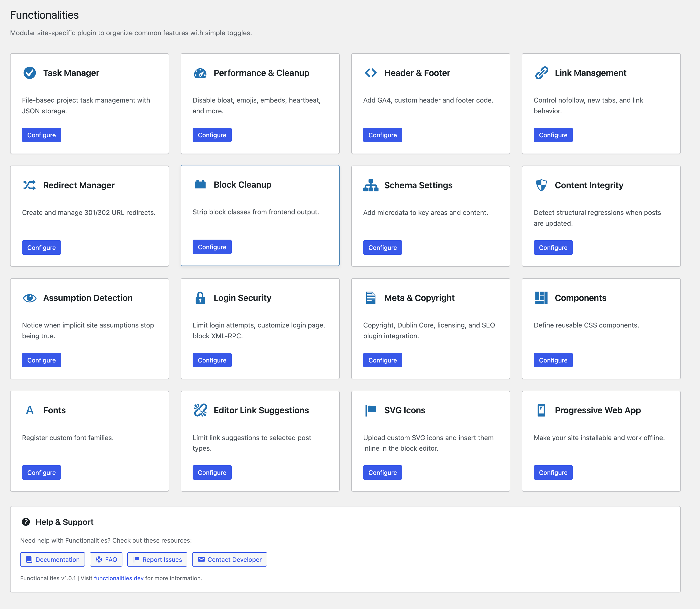The width and height of the screenshot is (700, 609).
Task: Click the Login Security padlock icon
Action: (x=201, y=298)
